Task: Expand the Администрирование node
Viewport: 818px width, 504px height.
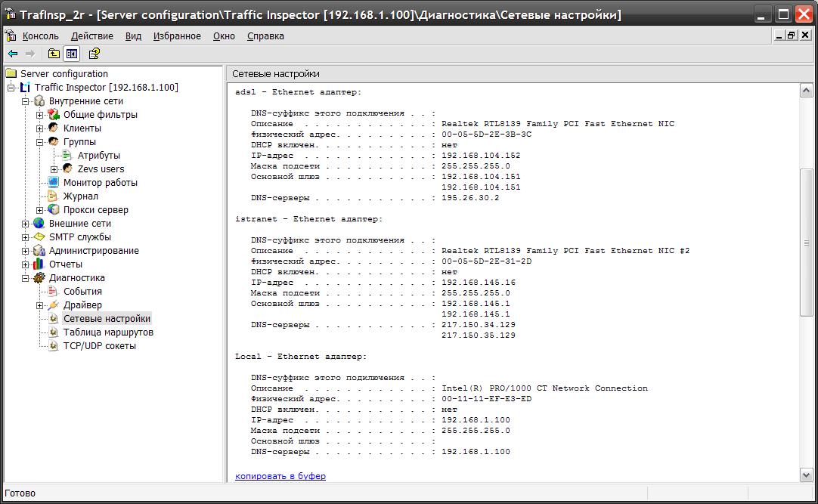Action: tap(26, 251)
